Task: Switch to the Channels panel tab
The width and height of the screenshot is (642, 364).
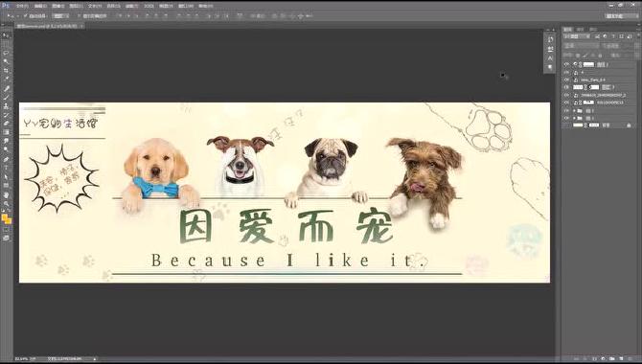Action: click(x=580, y=29)
